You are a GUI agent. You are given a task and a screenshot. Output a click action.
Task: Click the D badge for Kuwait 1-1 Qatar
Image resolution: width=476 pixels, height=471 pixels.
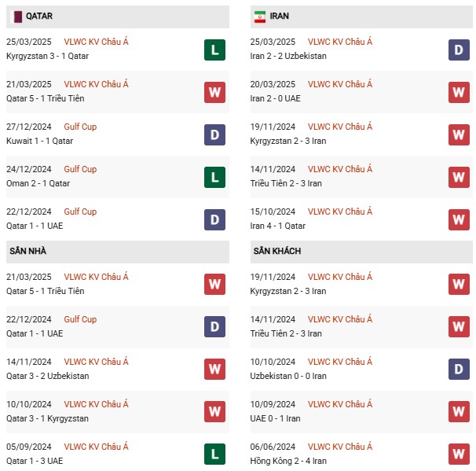pyautogui.click(x=214, y=135)
